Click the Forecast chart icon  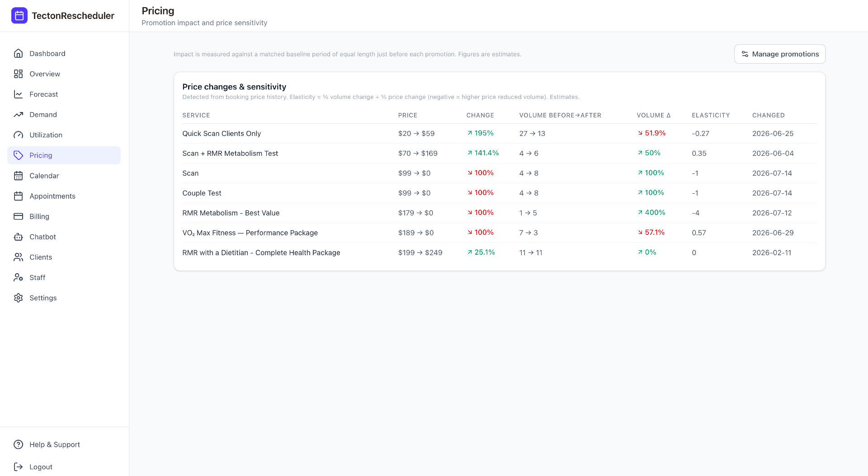point(18,94)
